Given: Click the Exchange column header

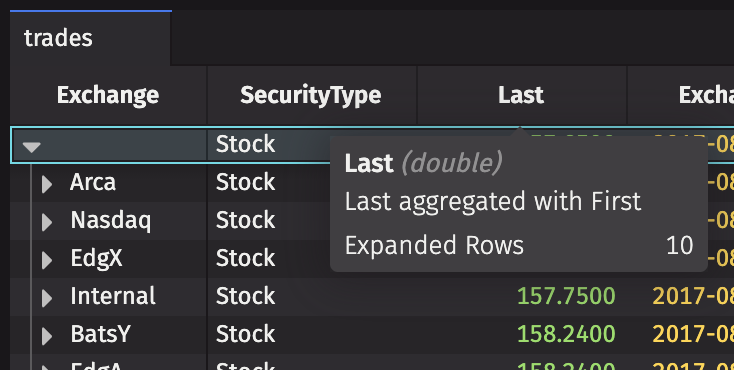Looking at the screenshot, I should [x=108, y=95].
